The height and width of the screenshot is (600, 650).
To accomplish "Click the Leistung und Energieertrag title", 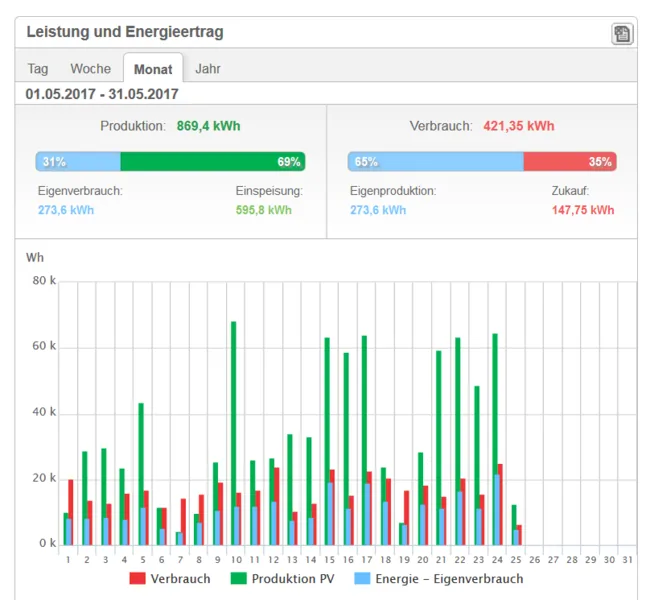I will pyautogui.click(x=125, y=32).
